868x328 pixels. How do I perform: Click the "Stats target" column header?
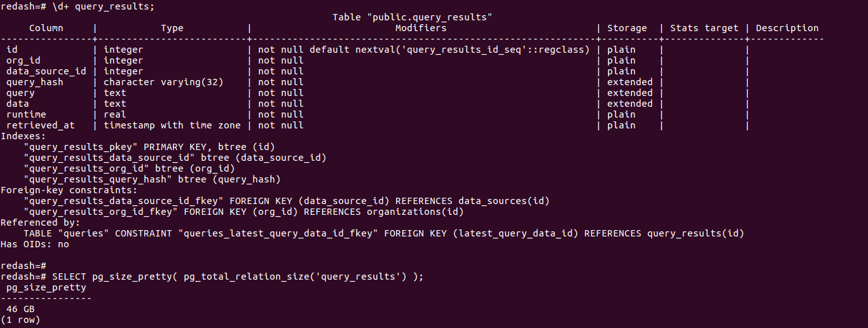pos(704,28)
